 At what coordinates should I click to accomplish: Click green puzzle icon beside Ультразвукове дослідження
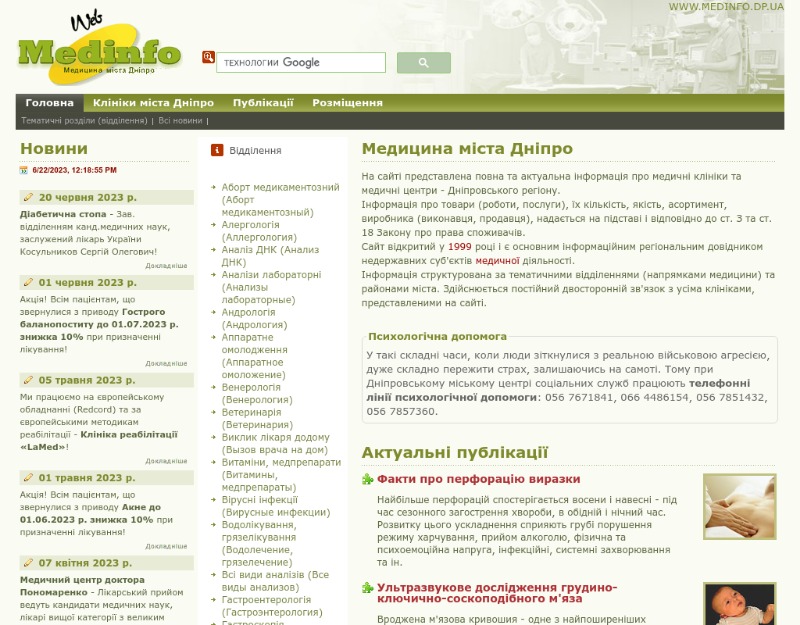pos(367,588)
